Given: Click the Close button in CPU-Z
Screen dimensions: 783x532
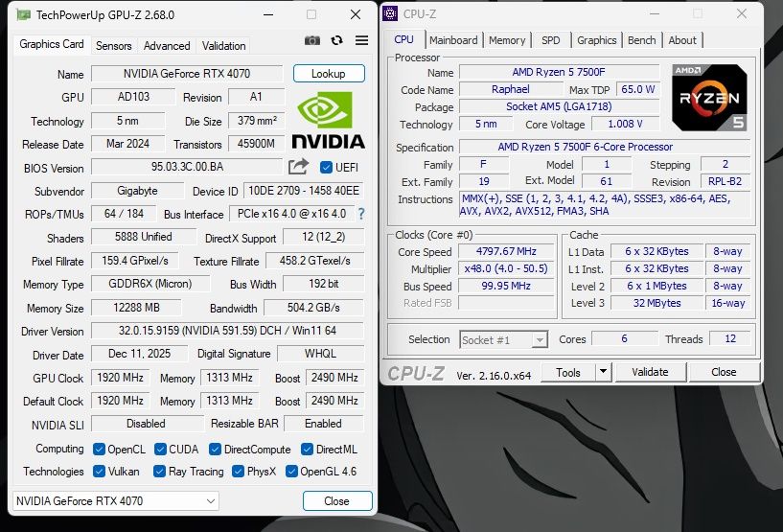Looking at the screenshot, I should 725,372.
